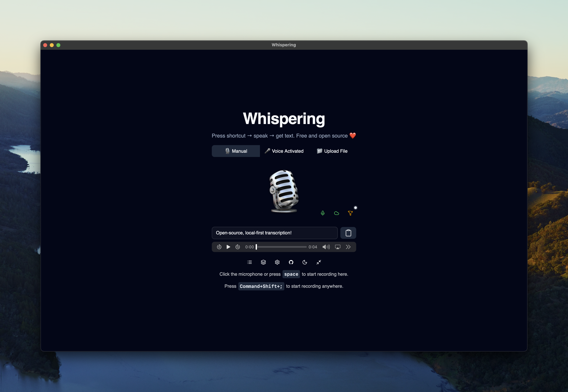Click the white status dot indicator
The width and height of the screenshot is (568, 392).
click(x=355, y=208)
